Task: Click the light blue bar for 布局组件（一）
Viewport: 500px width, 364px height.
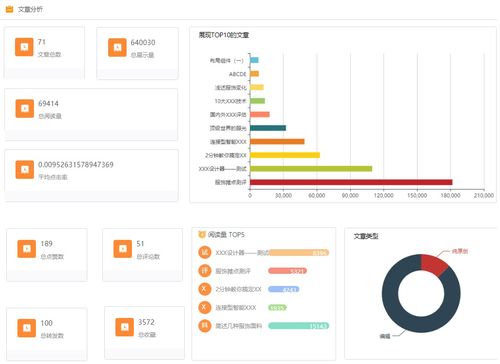Action: point(254,60)
